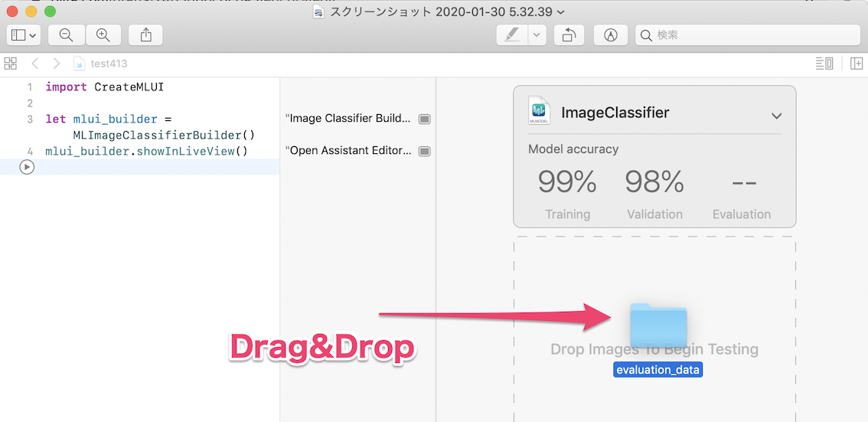
Task: Click the 99% training accuracy value
Action: [567, 182]
